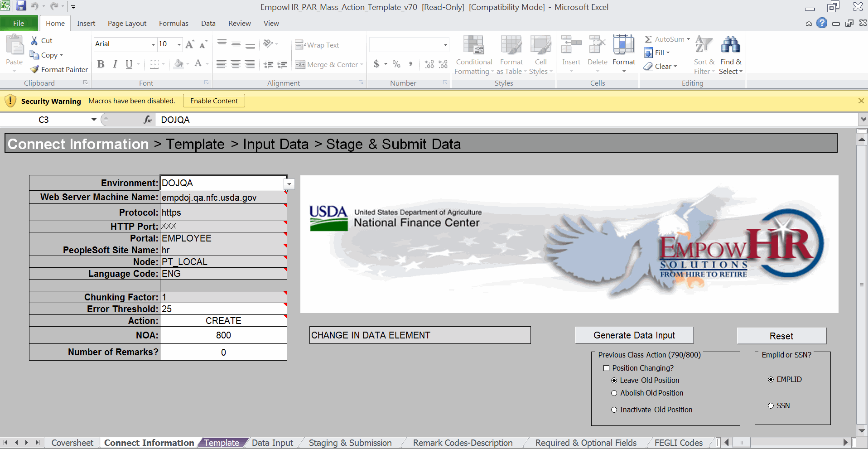Click the Decrease Indent icon
The height and width of the screenshot is (449, 868).
pyautogui.click(x=269, y=64)
